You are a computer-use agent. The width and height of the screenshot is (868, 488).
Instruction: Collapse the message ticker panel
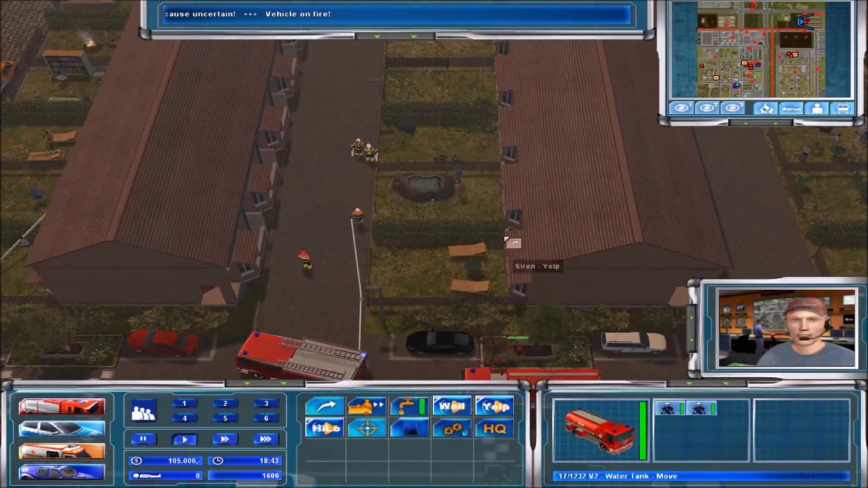395,36
